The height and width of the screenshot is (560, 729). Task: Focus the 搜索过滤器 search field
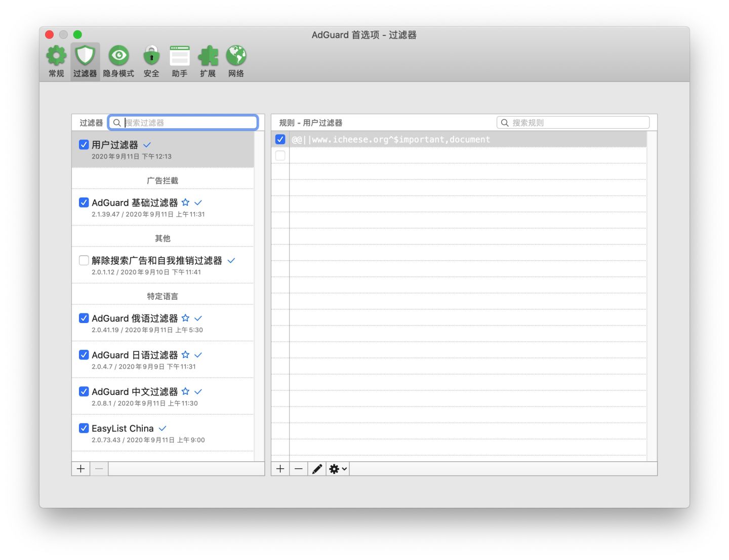(183, 123)
